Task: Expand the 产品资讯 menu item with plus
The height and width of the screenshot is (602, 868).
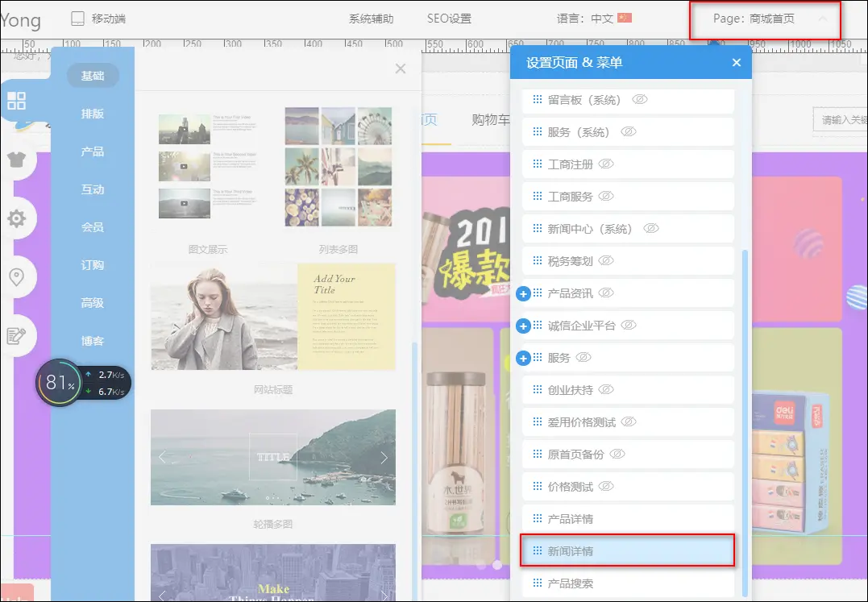Action: click(x=523, y=294)
